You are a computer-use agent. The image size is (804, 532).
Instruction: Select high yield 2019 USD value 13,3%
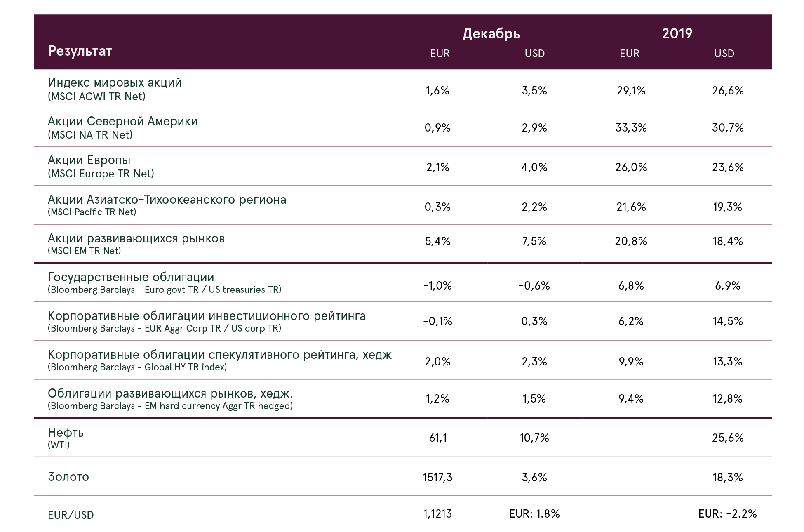(x=728, y=362)
